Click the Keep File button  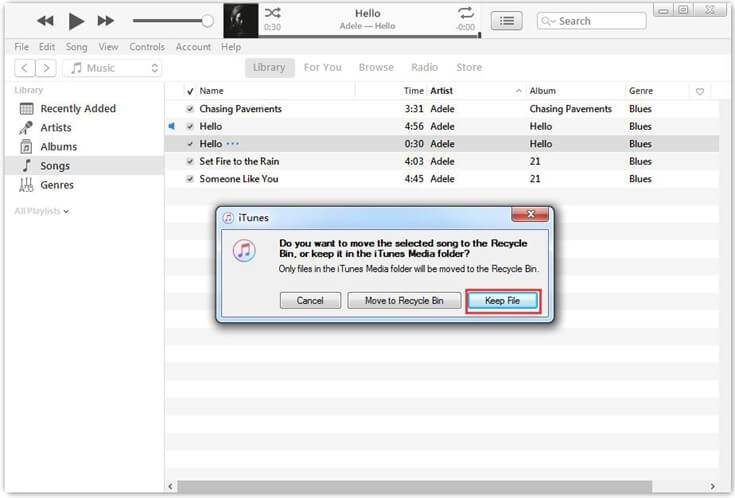tap(502, 301)
